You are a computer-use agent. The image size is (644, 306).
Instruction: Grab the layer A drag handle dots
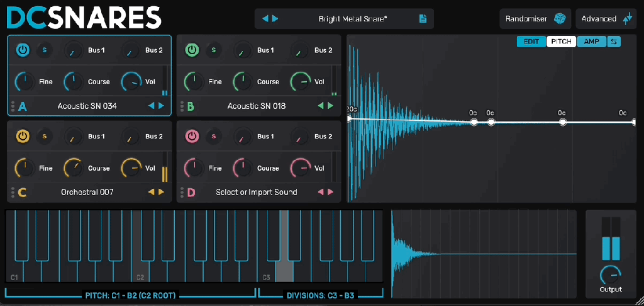13,106
